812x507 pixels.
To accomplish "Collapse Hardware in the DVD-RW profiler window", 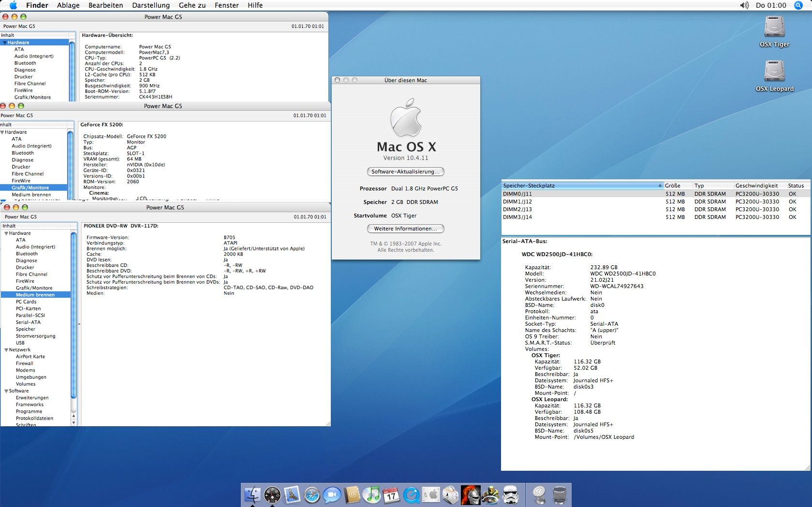I will pos(6,233).
